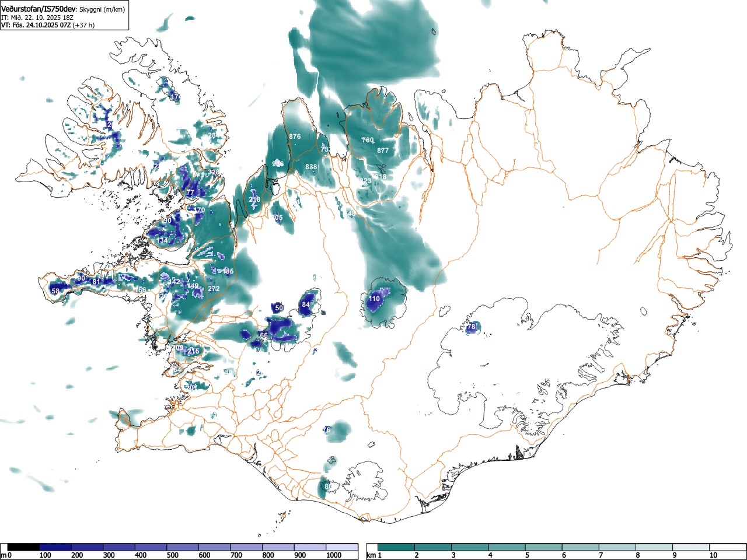747x560 pixels.
Task: Click the '1000' tick on the meter scale
Action: point(334,555)
